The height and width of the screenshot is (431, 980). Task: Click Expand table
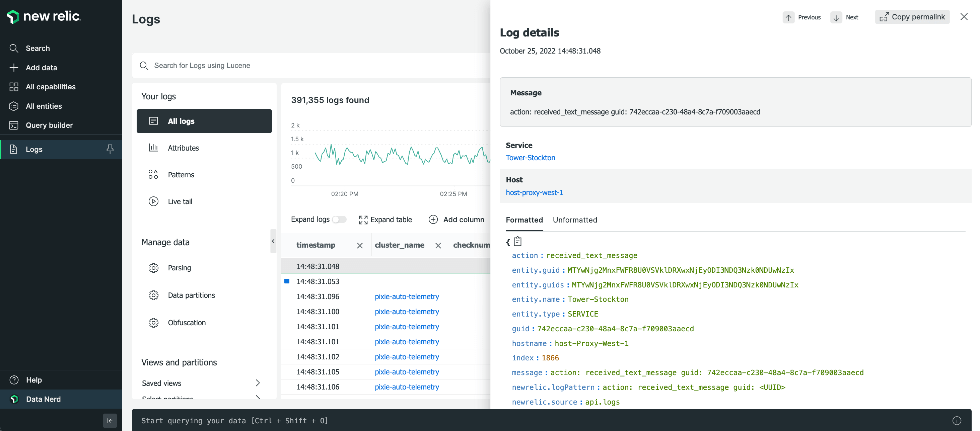[x=386, y=220]
